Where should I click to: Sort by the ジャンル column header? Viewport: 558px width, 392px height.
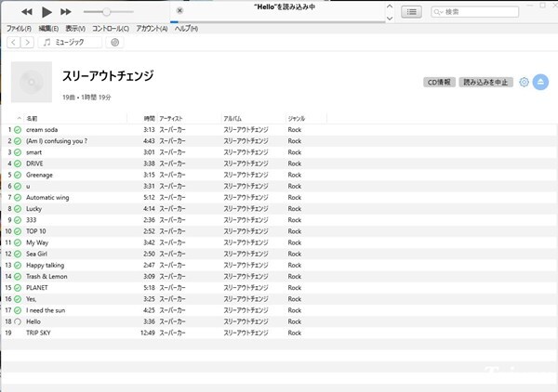[297, 119]
